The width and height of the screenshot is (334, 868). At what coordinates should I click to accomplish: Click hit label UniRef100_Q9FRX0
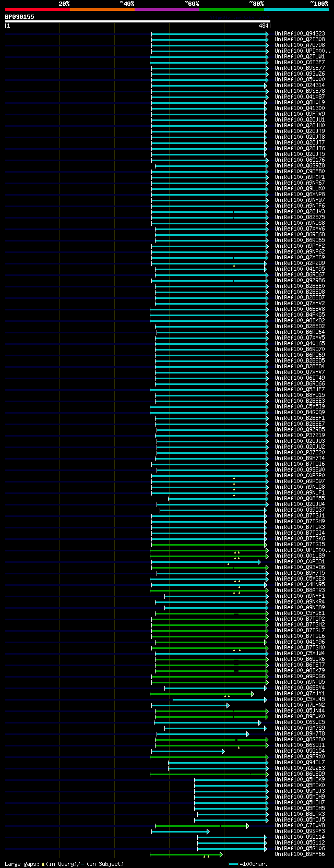(x=300, y=756)
